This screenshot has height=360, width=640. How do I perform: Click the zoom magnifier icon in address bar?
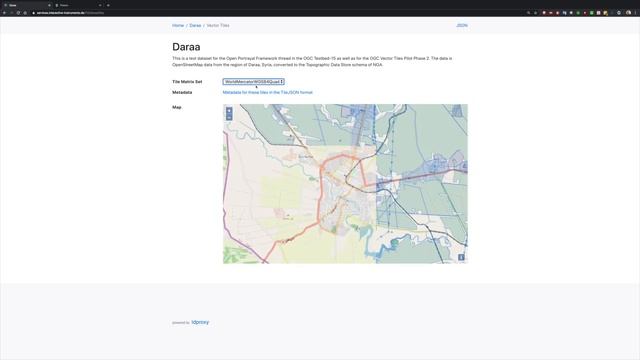click(x=529, y=13)
